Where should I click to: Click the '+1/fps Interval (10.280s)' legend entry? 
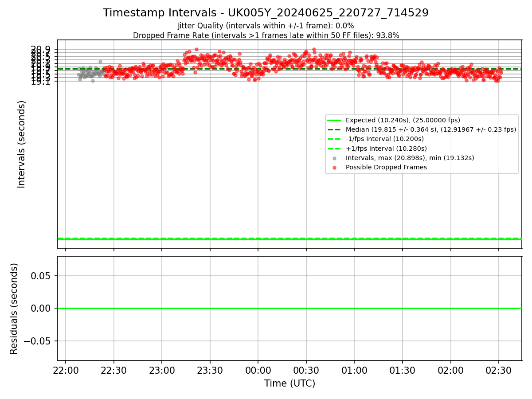[386, 149]
